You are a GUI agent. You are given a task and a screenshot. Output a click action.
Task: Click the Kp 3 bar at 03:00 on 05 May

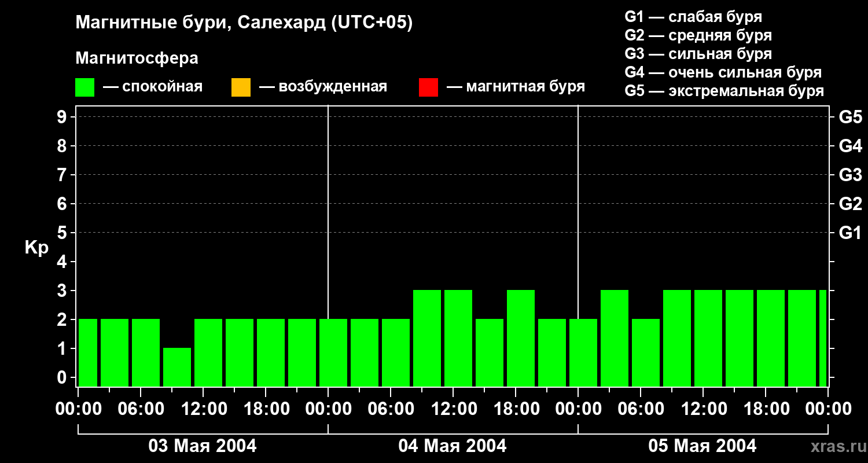[x=615, y=338]
